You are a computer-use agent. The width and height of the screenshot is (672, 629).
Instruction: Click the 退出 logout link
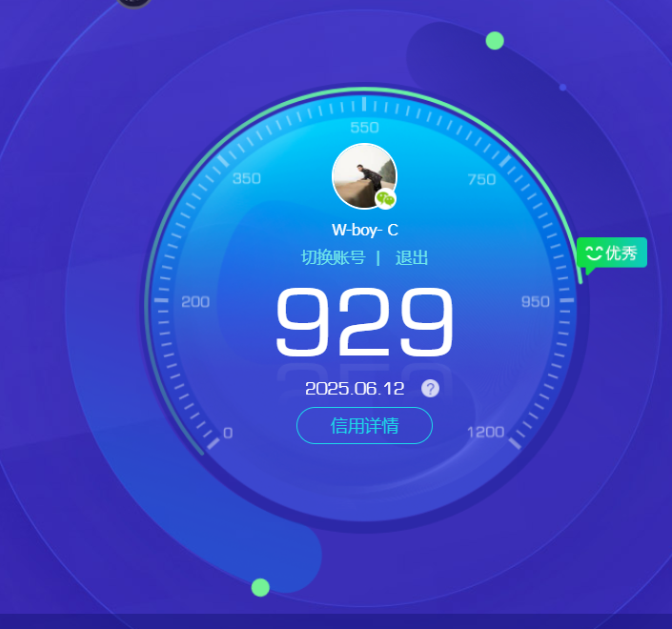tap(412, 257)
